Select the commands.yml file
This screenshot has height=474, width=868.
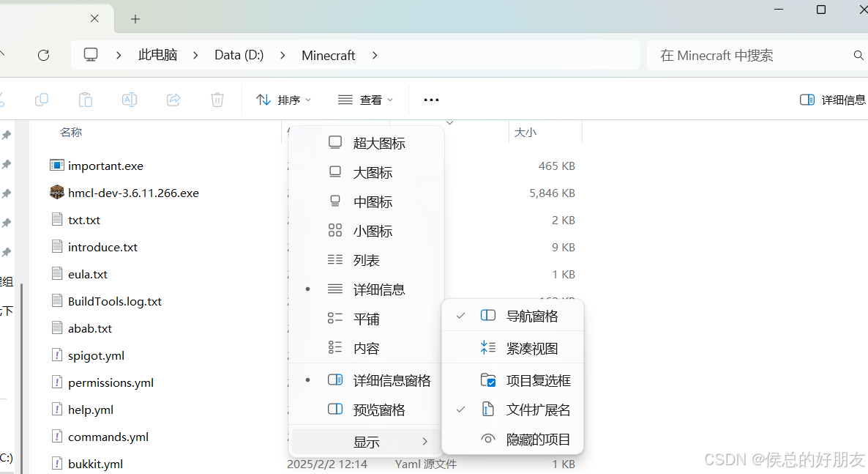pyautogui.click(x=108, y=437)
